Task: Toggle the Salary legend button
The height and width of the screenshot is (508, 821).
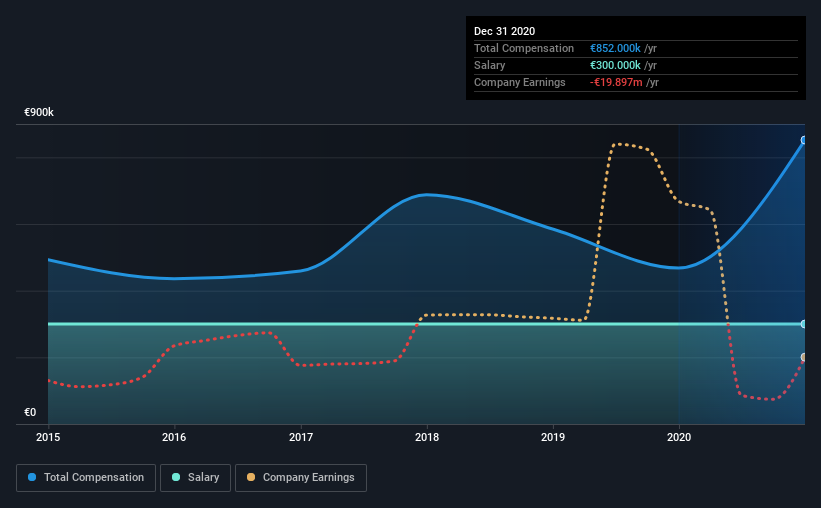Action: pos(195,478)
